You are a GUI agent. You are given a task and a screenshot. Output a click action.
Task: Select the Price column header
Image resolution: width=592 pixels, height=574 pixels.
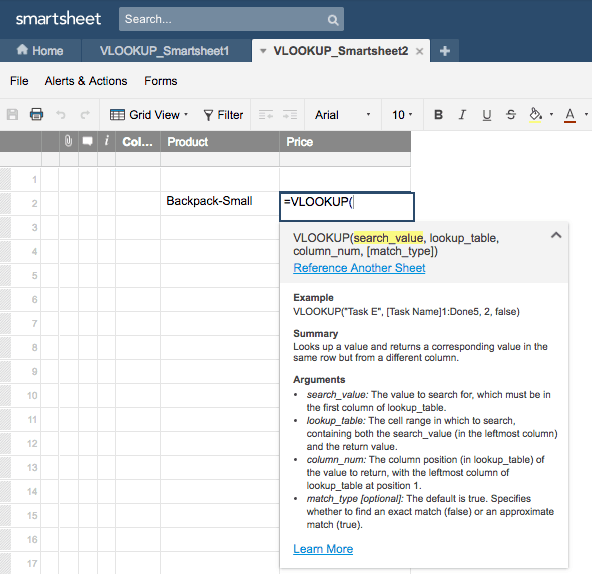pos(345,142)
